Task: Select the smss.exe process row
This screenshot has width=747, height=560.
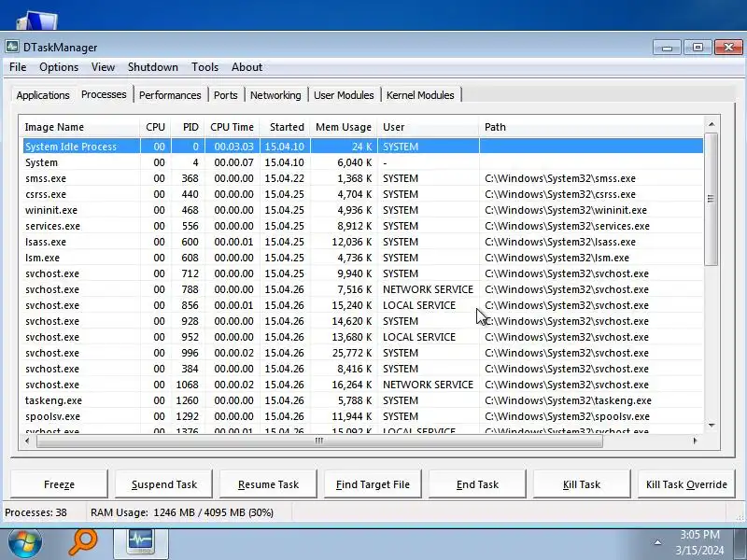Action: (362, 178)
